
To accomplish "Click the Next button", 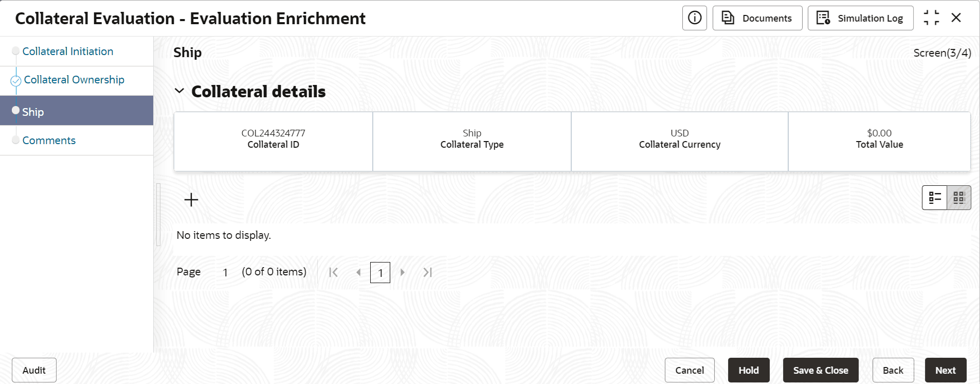I will [945, 370].
